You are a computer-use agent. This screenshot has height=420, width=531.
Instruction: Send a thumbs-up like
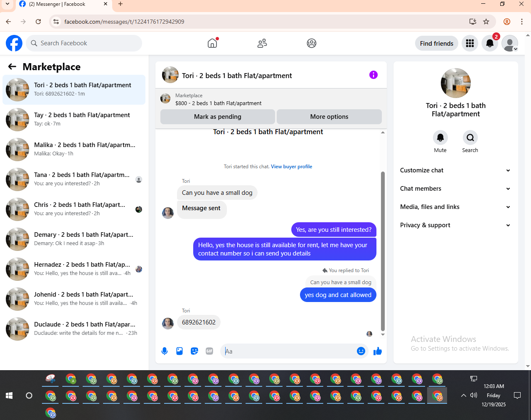[x=378, y=351]
